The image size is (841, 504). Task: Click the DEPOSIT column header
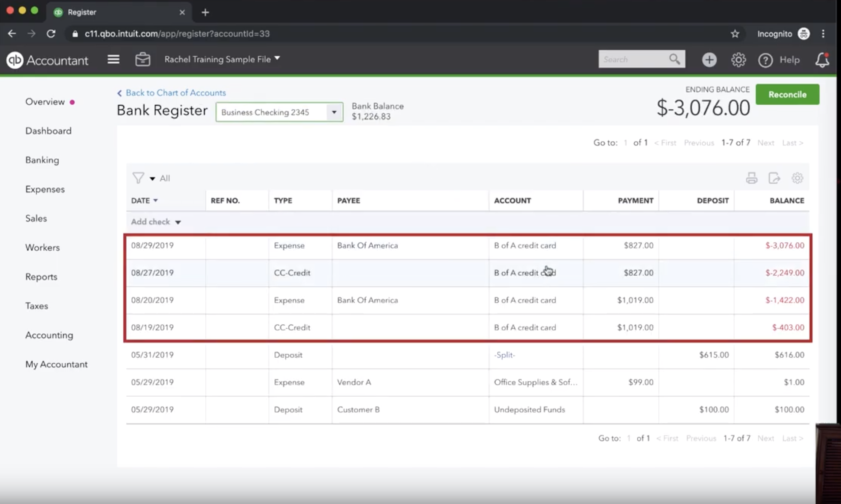coord(712,201)
